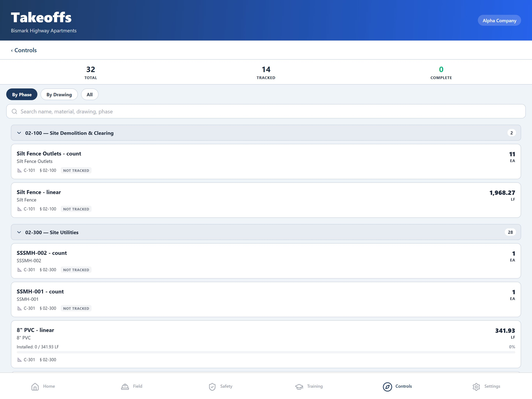Click "Installed: 0 / 341.93 LF" text

tap(38, 347)
